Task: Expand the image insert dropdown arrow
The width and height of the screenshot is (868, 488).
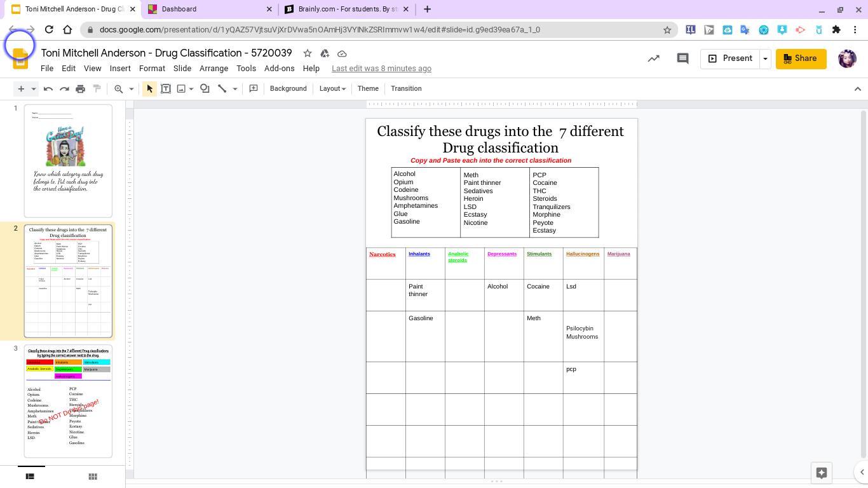Action: tap(191, 89)
